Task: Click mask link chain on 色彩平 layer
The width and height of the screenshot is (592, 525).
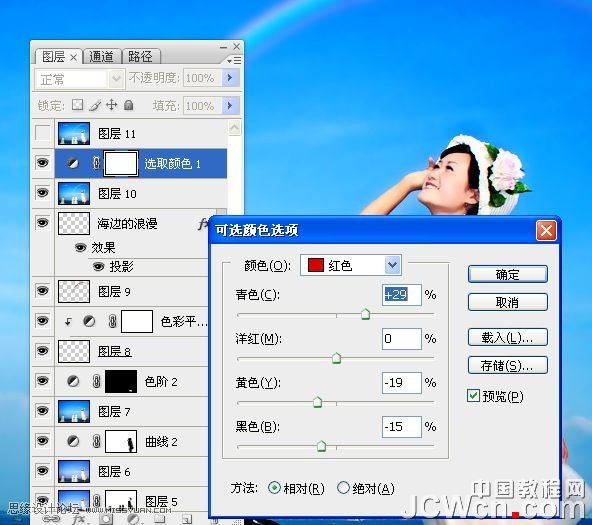Action: pos(112,321)
